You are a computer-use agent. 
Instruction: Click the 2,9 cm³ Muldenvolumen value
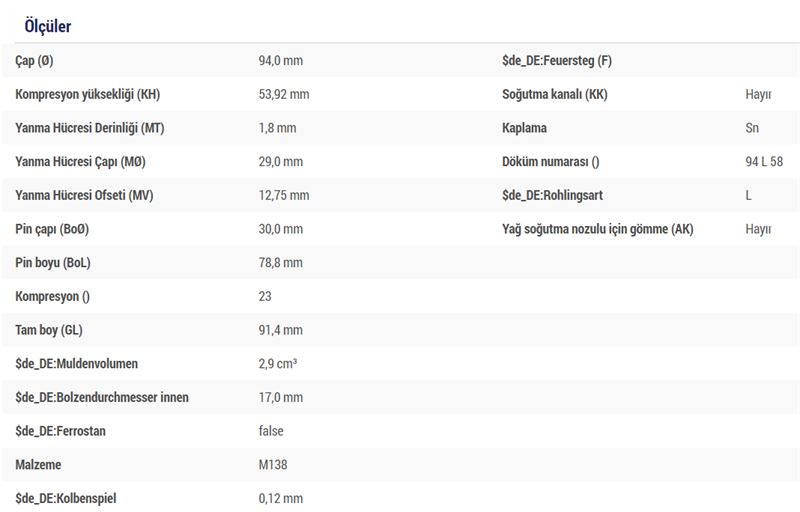point(277,364)
